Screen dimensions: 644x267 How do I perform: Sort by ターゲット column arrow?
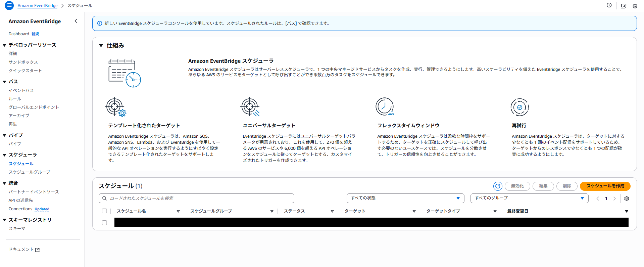[x=414, y=211]
